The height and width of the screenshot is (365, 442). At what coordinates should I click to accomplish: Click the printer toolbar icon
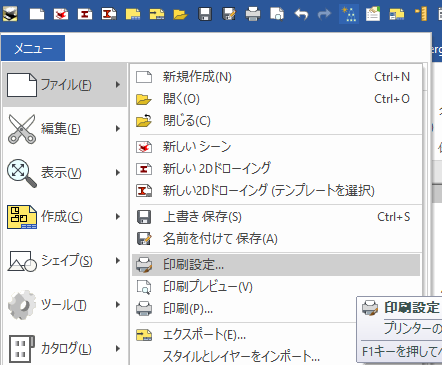[253, 14]
